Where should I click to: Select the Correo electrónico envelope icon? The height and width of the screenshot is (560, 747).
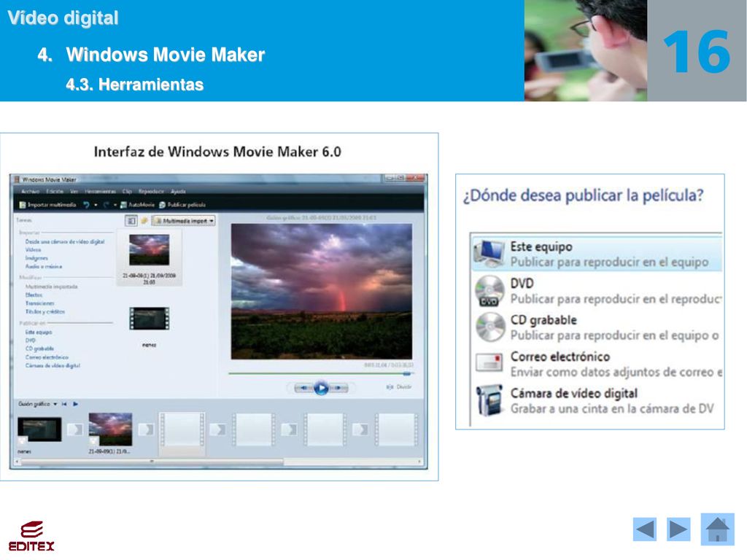pyautogui.click(x=489, y=363)
